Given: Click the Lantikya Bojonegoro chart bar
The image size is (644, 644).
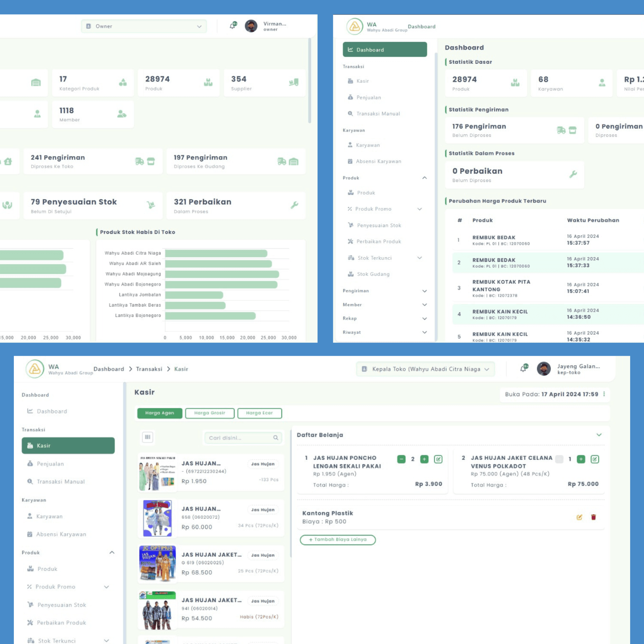Looking at the screenshot, I should [210, 316].
